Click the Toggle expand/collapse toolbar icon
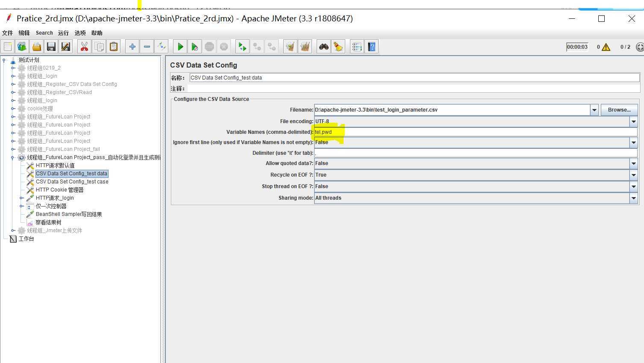This screenshot has height=363, width=644. [x=161, y=47]
